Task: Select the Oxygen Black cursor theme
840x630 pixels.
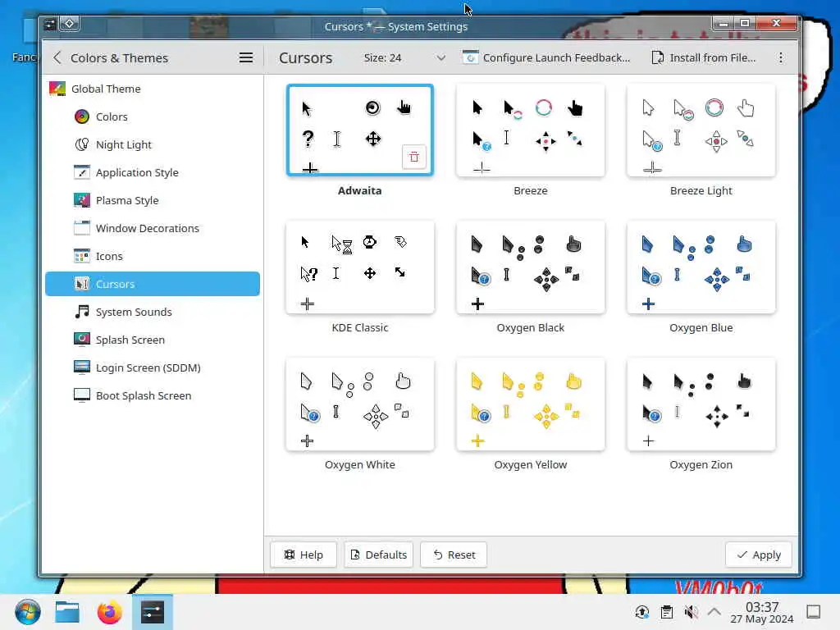Action: [531, 267]
